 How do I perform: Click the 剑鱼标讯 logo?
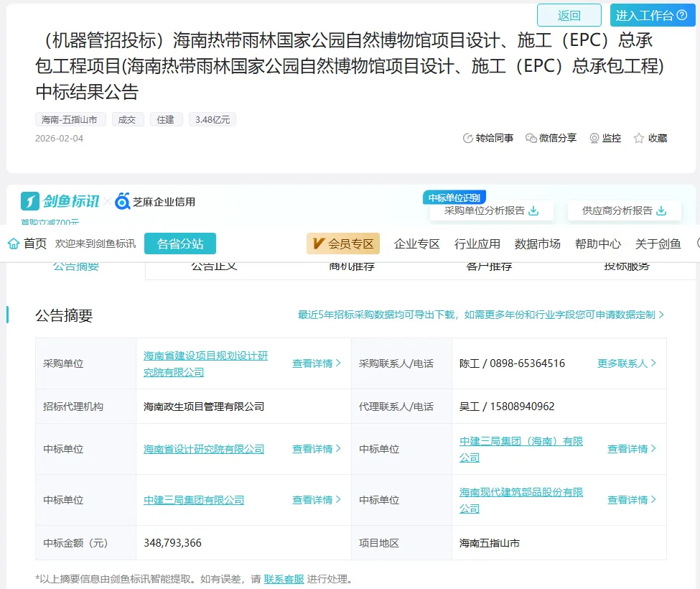[60, 201]
